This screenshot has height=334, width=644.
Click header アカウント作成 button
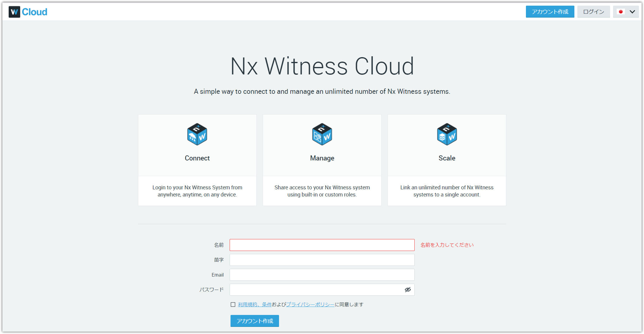click(x=550, y=12)
